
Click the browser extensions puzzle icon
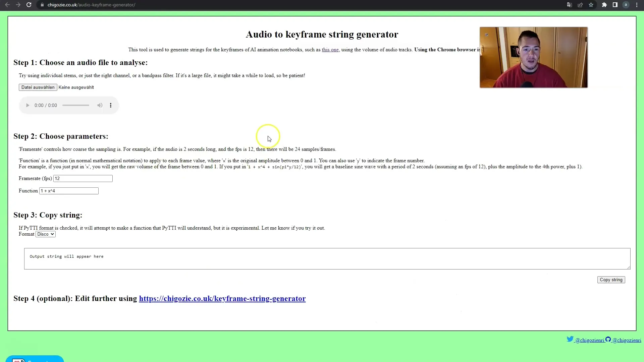pyautogui.click(x=604, y=4)
